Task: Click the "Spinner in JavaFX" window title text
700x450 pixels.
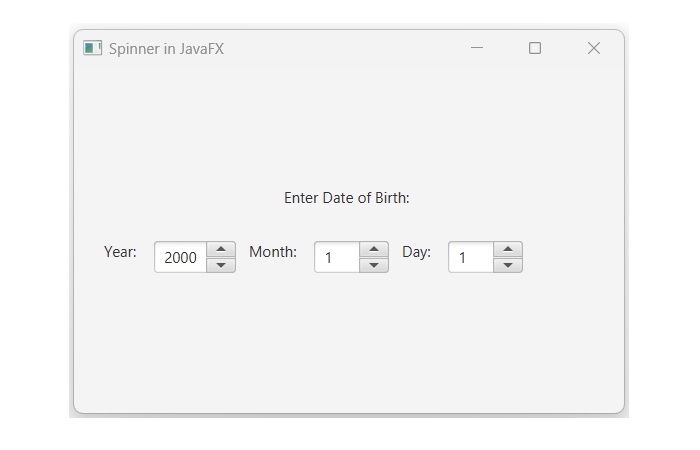Action: 166,49
